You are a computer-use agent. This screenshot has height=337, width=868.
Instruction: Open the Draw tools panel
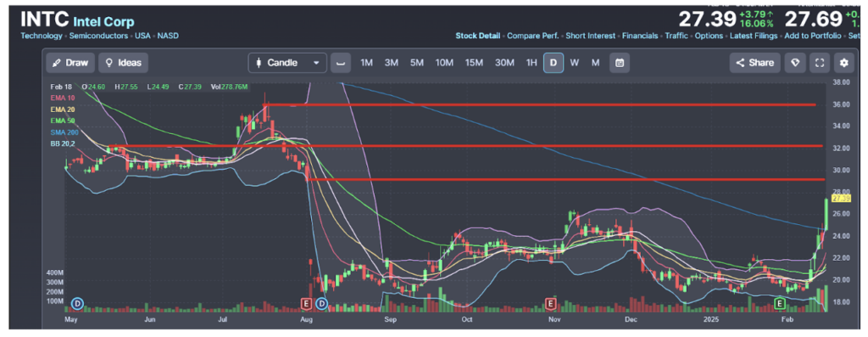click(70, 63)
